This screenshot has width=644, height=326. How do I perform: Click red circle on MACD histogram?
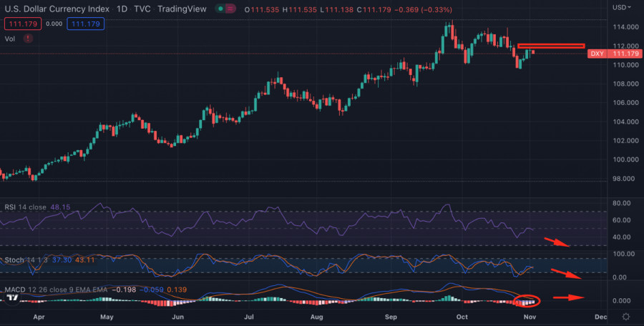pos(527,300)
